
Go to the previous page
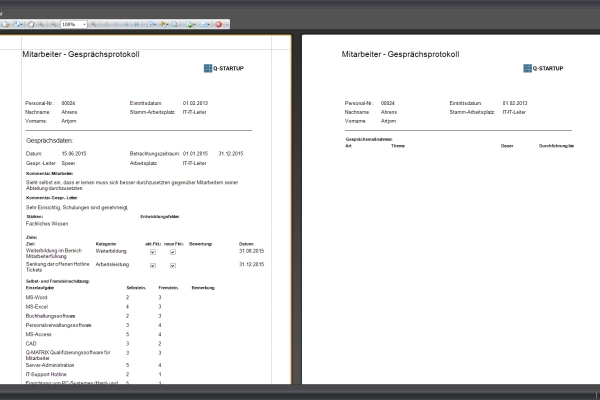(x=116, y=24)
